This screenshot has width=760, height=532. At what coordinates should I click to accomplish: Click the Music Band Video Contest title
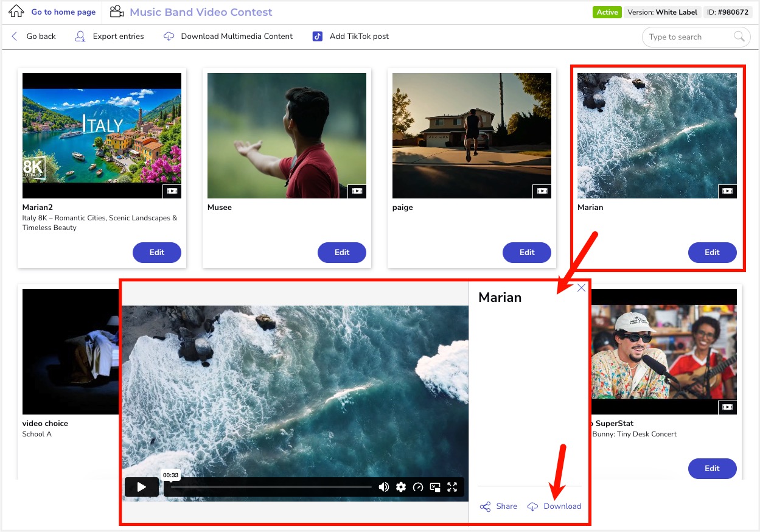pos(201,12)
